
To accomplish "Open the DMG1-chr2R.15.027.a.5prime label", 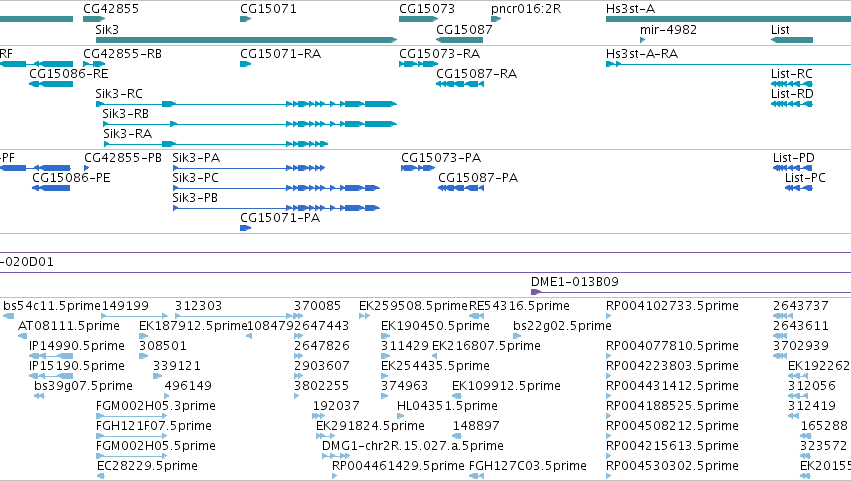I will tap(412, 446).
